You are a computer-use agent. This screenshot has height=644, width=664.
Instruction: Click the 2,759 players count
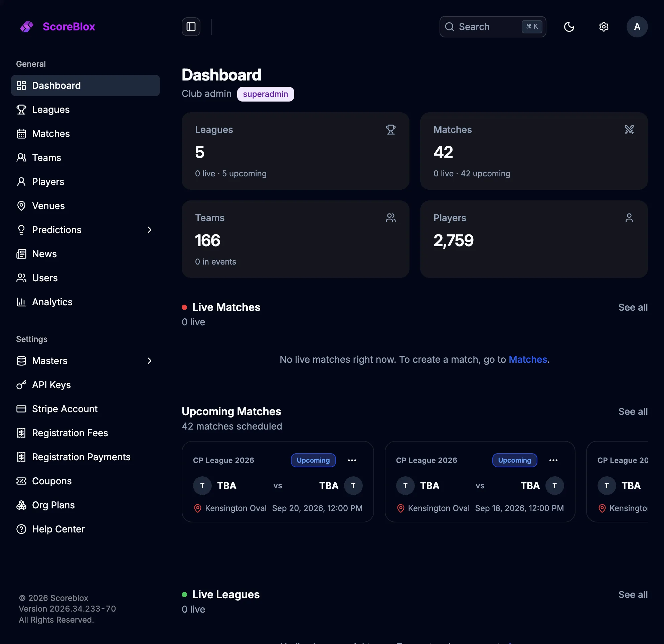[453, 240]
